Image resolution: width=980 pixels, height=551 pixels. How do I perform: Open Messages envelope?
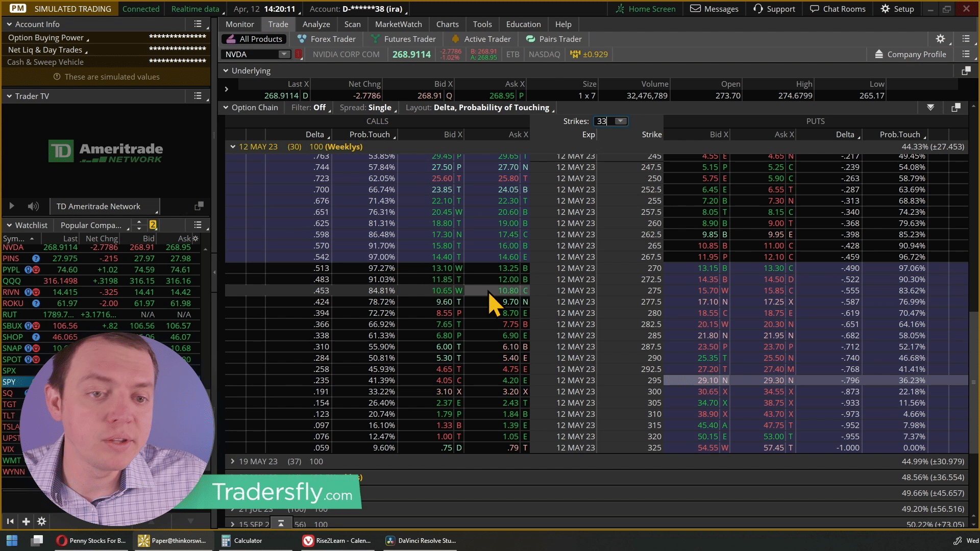click(x=714, y=9)
